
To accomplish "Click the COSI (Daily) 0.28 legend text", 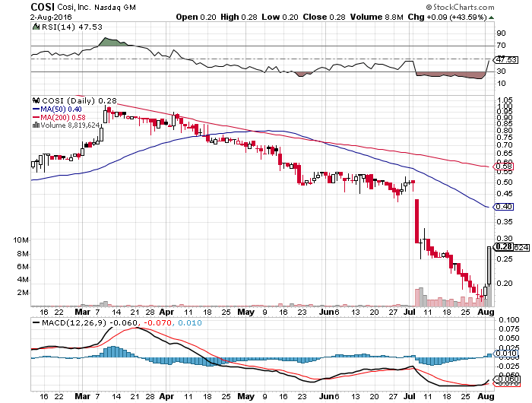I will point(79,100).
